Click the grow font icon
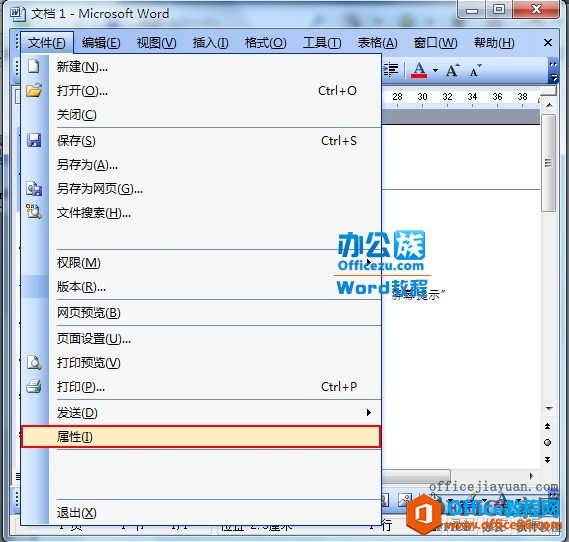Viewport: 569px width, 542px height. [453, 70]
